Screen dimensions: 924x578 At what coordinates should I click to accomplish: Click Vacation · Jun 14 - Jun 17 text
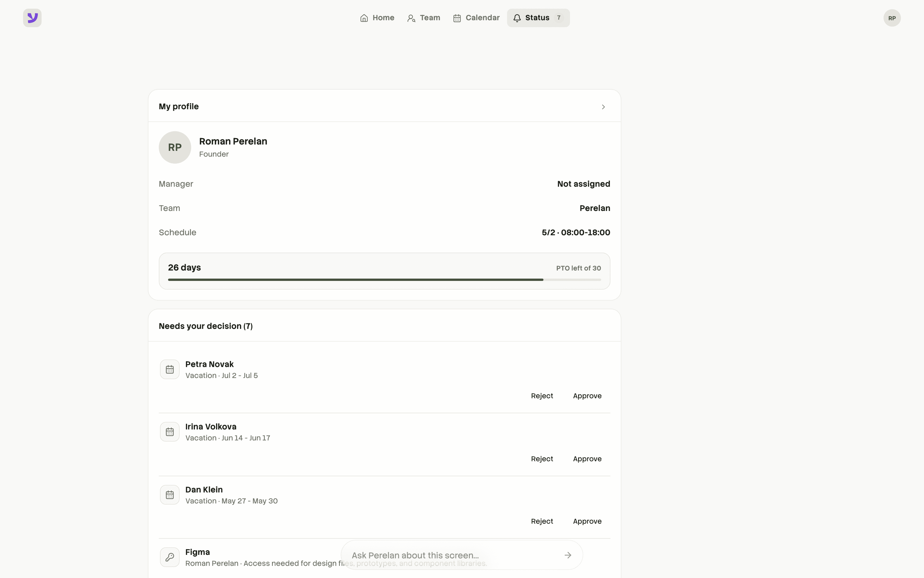click(x=228, y=438)
